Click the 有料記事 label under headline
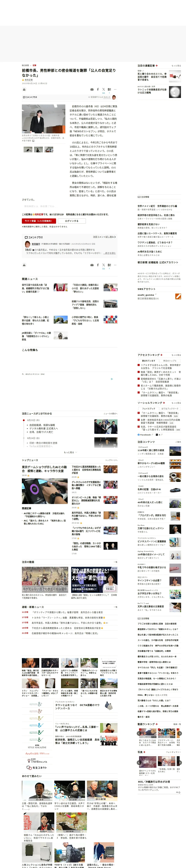186x868 pixels. 29,80
